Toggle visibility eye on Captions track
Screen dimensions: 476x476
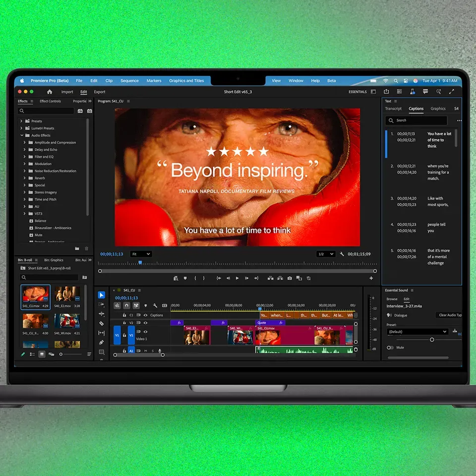click(145, 315)
